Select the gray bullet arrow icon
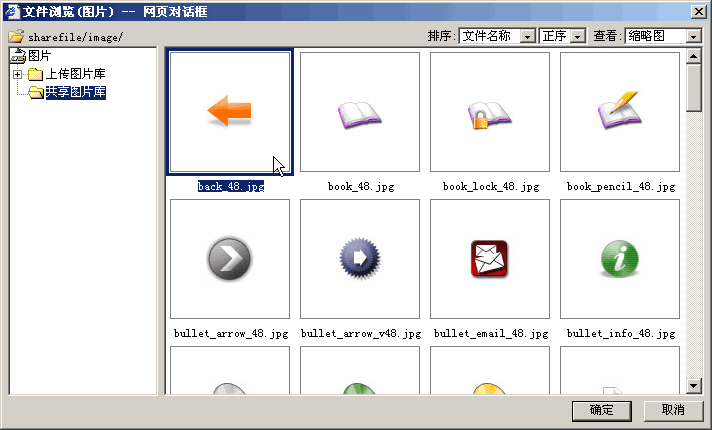 click(x=230, y=259)
